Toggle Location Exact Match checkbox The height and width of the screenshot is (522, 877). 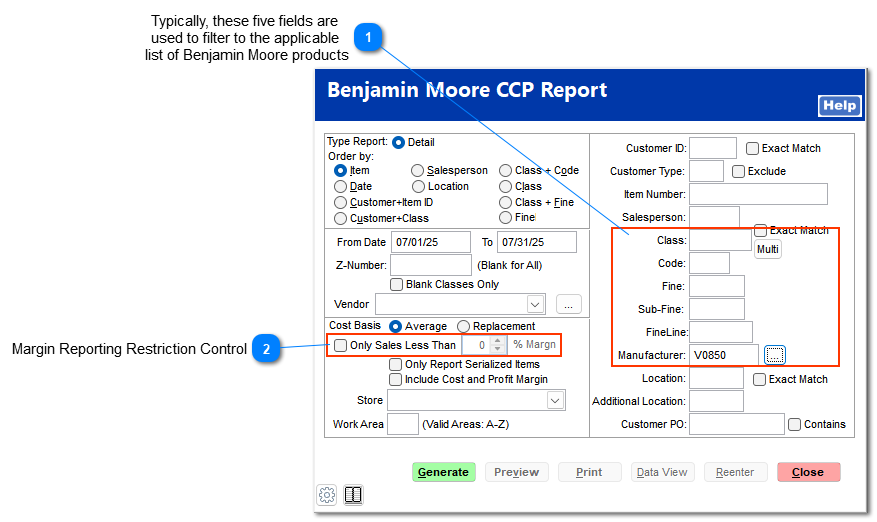[x=759, y=379]
